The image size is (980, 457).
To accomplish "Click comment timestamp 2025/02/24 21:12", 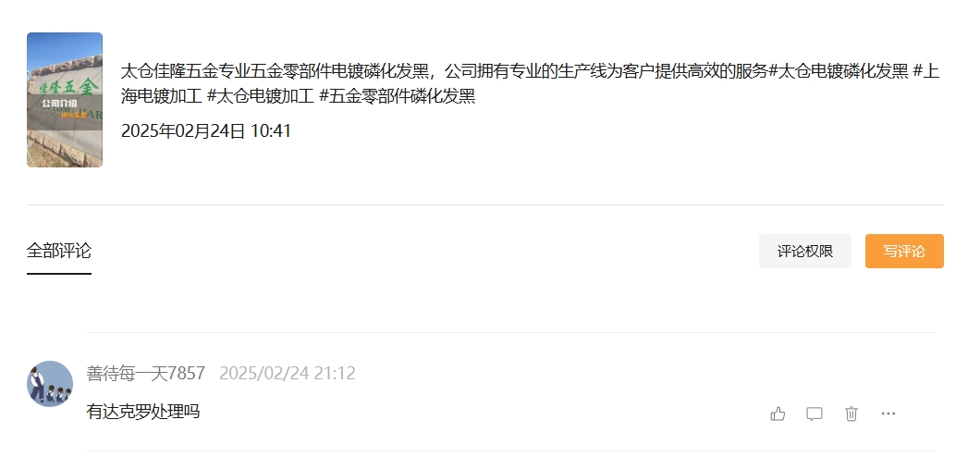I will tap(288, 373).
